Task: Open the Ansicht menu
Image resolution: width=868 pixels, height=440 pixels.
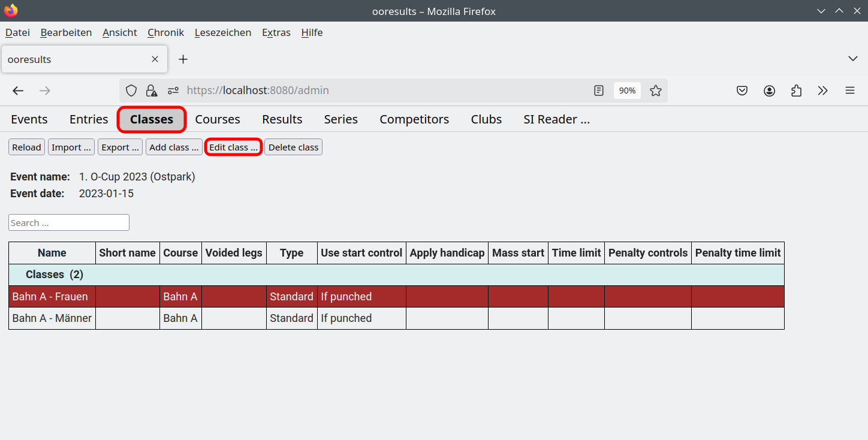Action: tap(120, 32)
